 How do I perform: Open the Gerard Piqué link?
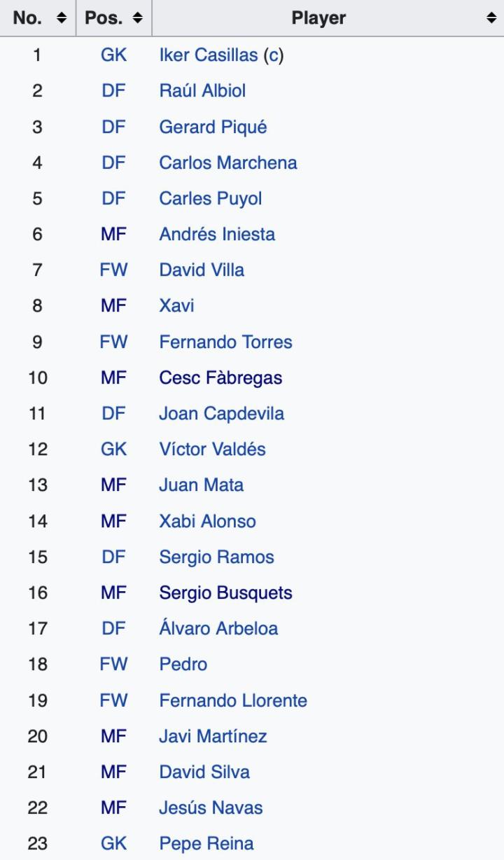(213, 127)
